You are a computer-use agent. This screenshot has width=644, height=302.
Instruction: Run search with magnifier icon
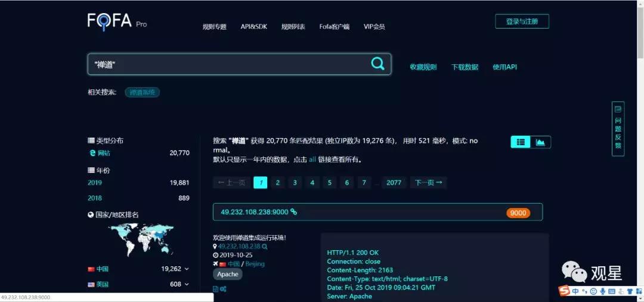pyautogui.click(x=377, y=63)
